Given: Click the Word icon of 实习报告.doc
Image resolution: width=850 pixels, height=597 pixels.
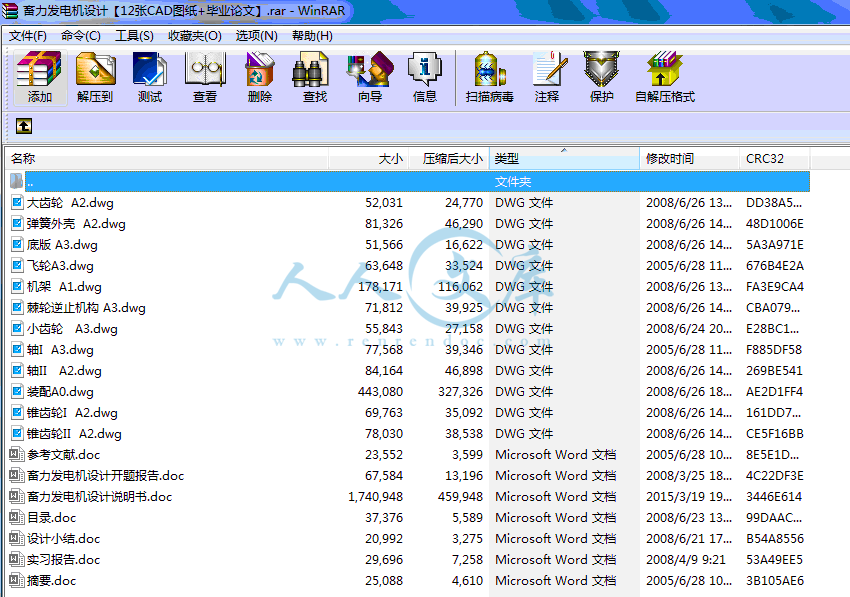Looking at the screenshot, I should click(17, 560).
